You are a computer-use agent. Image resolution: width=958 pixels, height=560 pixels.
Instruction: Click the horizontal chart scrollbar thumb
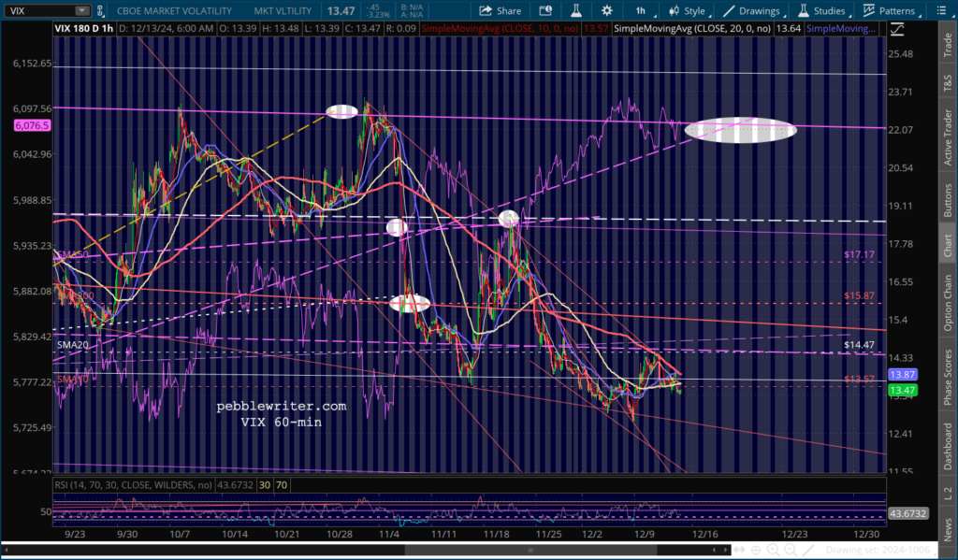530,551
